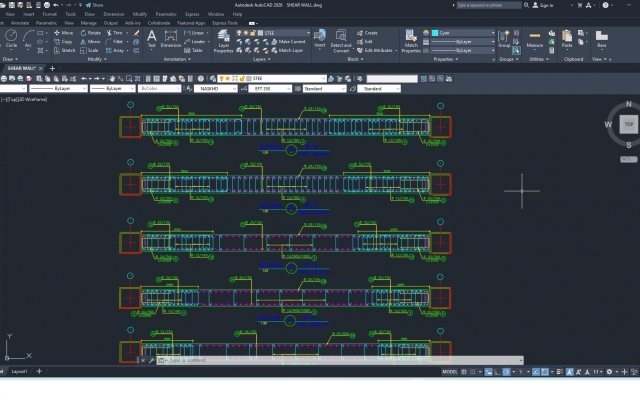This screenshot has width=640, height=400.
Task: Toggle the MODEL space button
Action: 450,371
